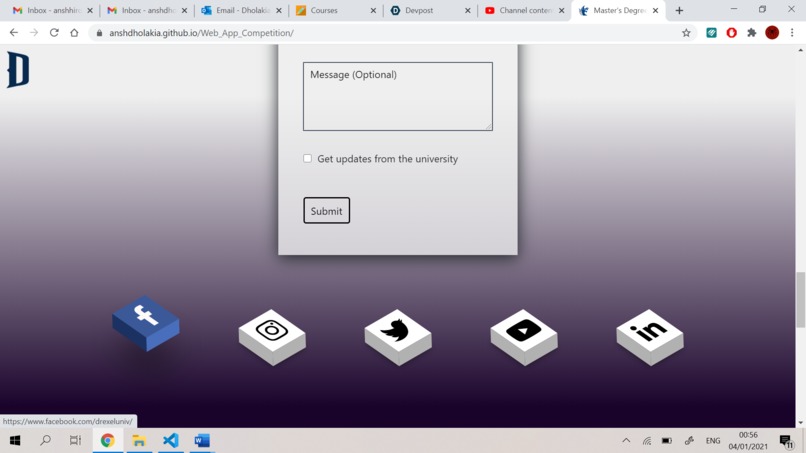Open Visual Studio Code from taskbar

171,441
